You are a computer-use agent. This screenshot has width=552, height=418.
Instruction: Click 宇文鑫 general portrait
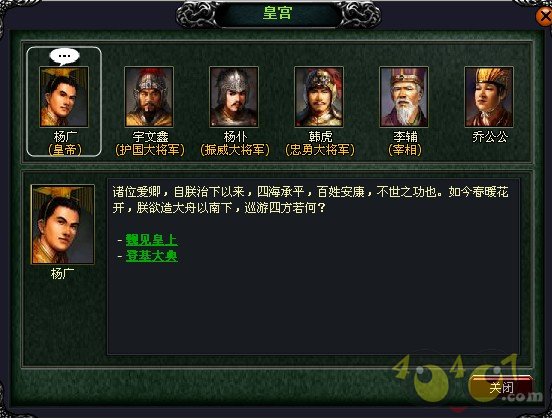pyautogui.click(x=149, y=97)
